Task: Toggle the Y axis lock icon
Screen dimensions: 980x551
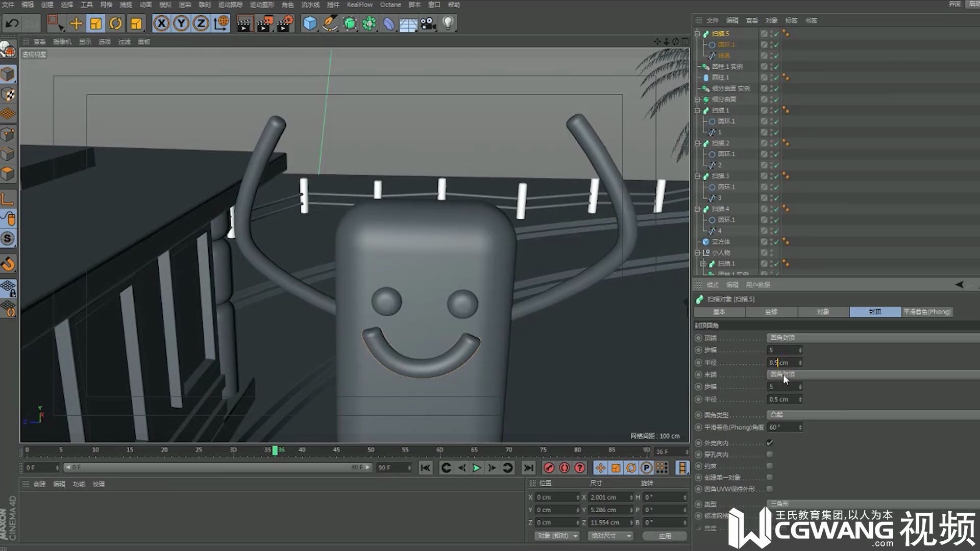Action: (x=181, y=23)
